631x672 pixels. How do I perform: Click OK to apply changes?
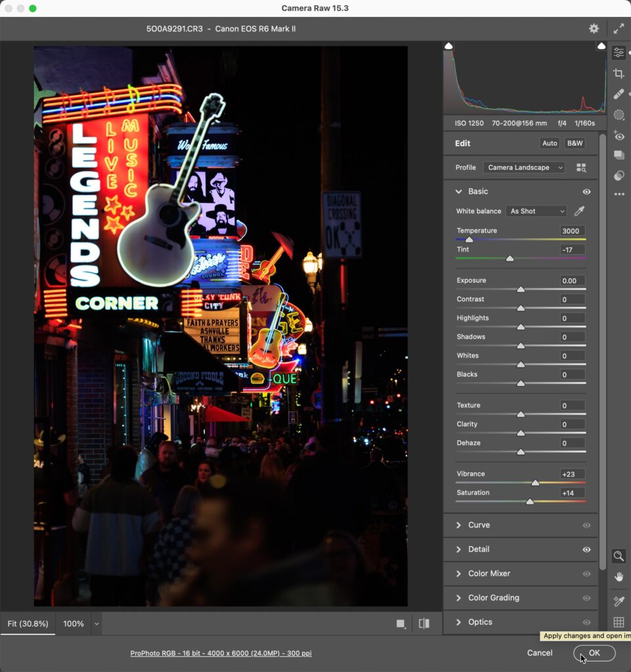[x=594, y=653]
